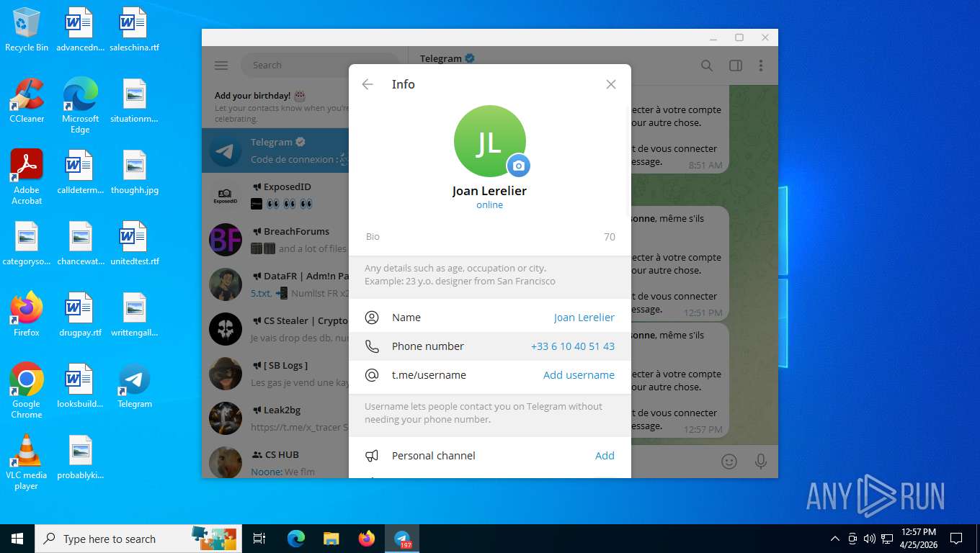980x553 pixels.
Task: Open the Windows Start menu
Action: tap(17, 539)
